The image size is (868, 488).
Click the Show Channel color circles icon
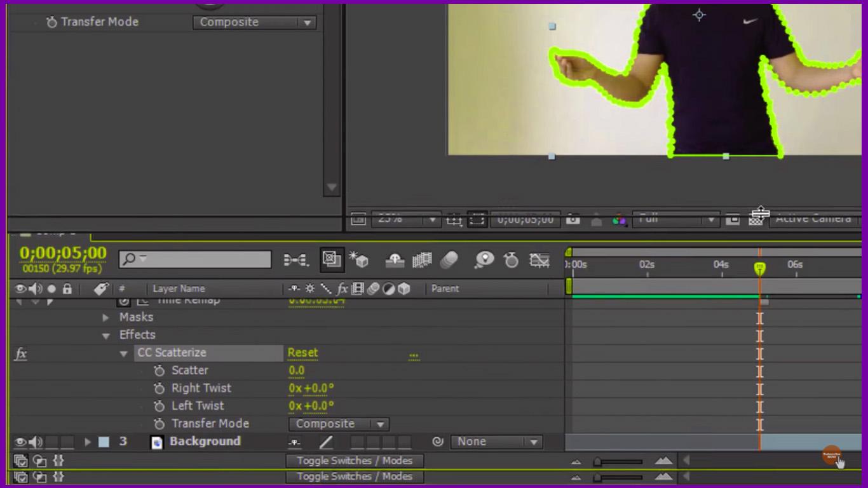(x=619, y=220)
